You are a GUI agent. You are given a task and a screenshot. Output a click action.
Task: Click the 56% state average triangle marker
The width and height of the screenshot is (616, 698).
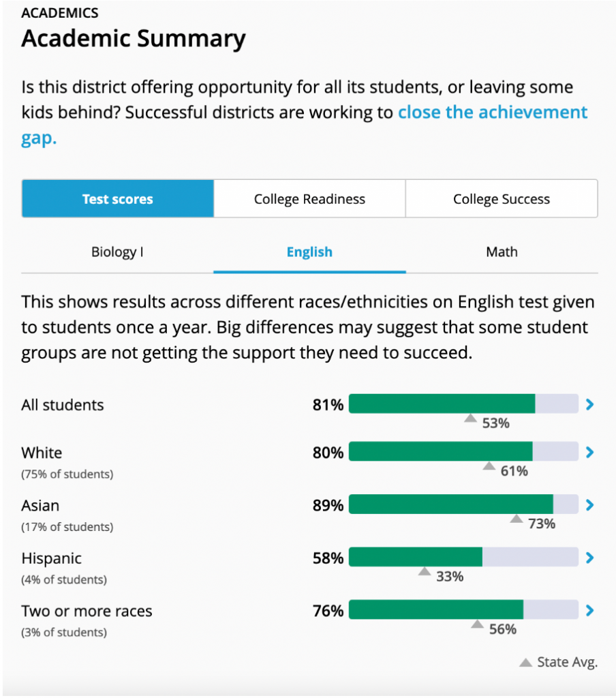[x=477, y=624]
